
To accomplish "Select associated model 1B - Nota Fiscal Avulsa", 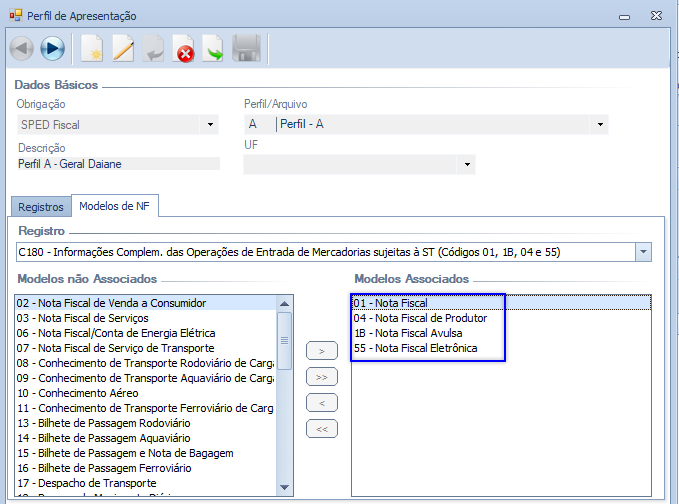I will 501,333.
